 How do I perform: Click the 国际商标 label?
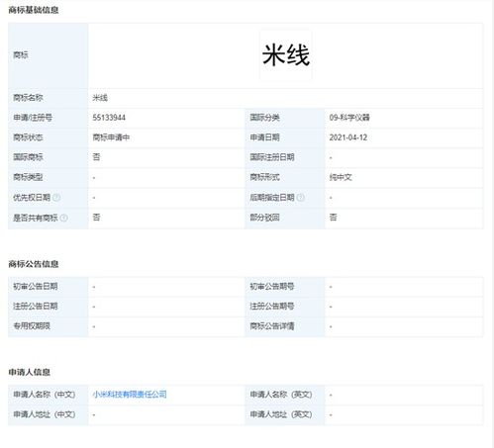pos(28,157)
